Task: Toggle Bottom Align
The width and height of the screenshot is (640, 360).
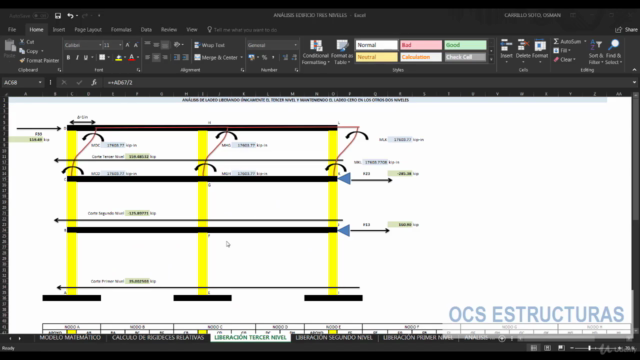Action: tap(165, 45)
